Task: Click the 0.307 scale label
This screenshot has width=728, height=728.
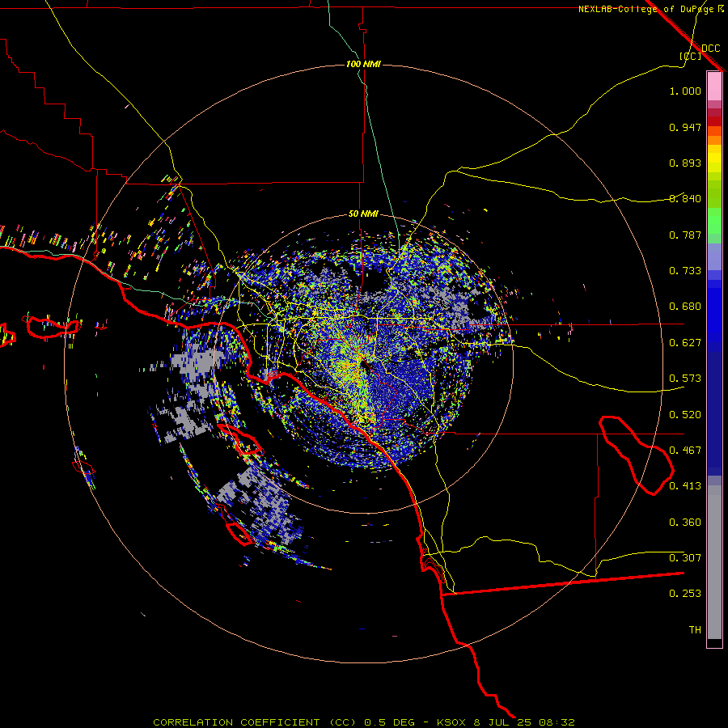Action: click(x=685, y=558)
